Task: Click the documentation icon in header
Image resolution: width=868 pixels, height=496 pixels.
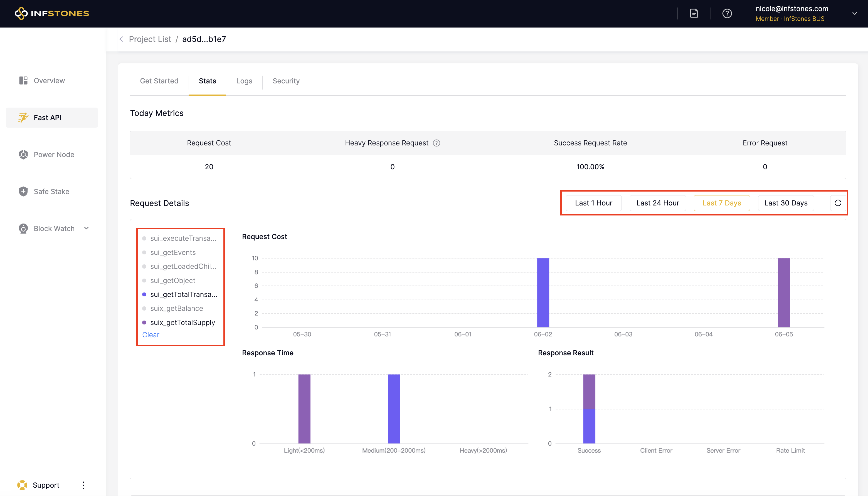Action: (x=694, y=13)
